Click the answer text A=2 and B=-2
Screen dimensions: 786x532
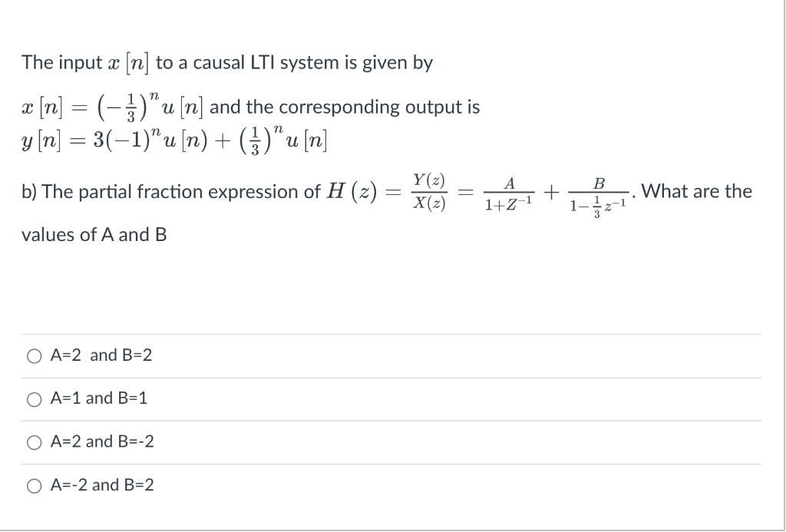[x=101, y=441]
